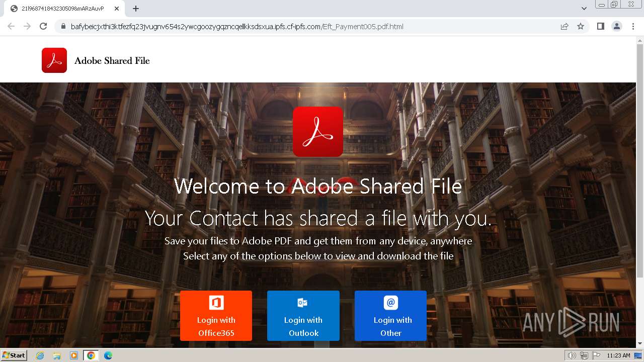
Task: Click the Adobe Shared File header text
Action: [x=112, y=61]
